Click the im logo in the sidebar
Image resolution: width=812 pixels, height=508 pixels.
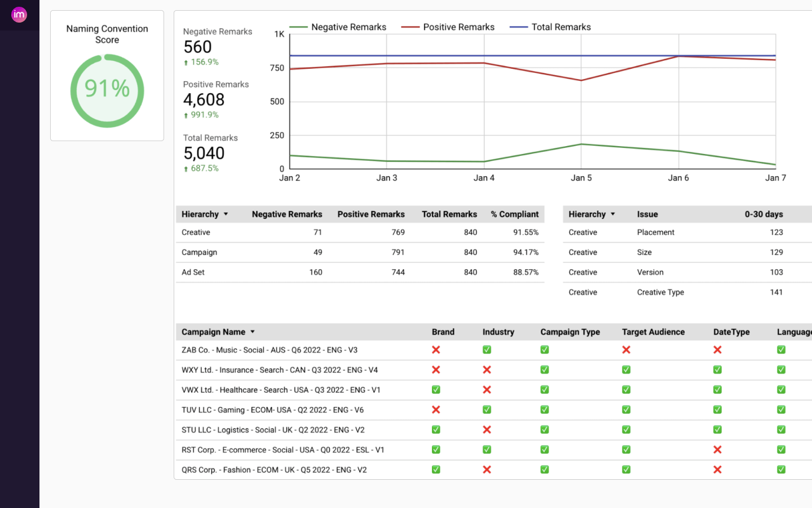(19, 15)
